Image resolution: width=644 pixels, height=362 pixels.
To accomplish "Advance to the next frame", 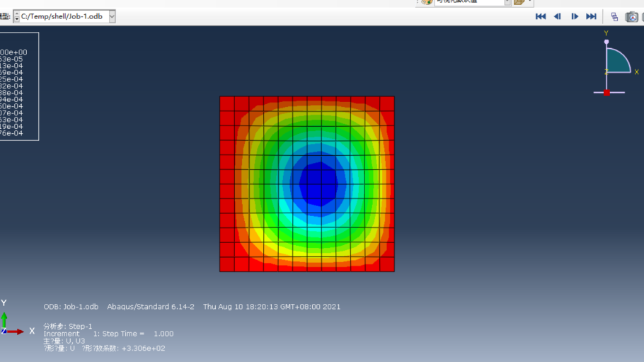I will coord(575,16).
